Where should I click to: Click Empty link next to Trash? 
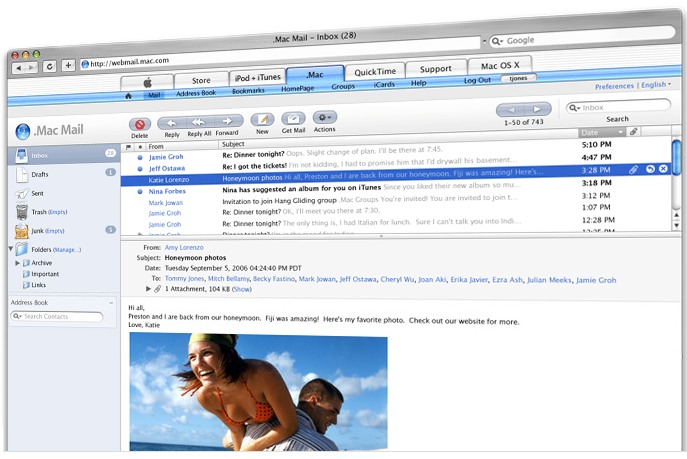[x=58, y=212]
